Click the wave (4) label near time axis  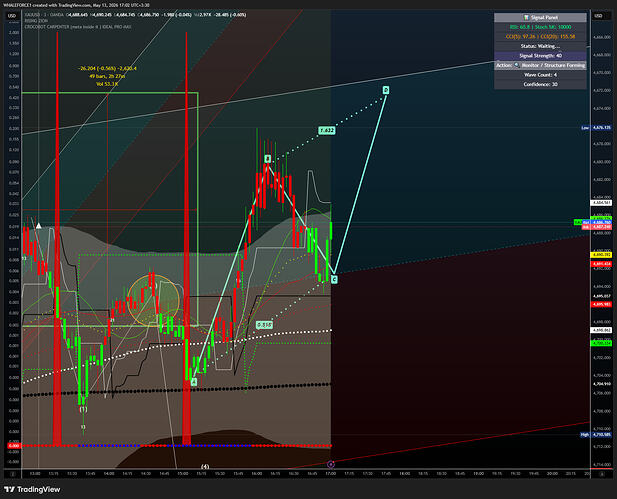(205, 466)
